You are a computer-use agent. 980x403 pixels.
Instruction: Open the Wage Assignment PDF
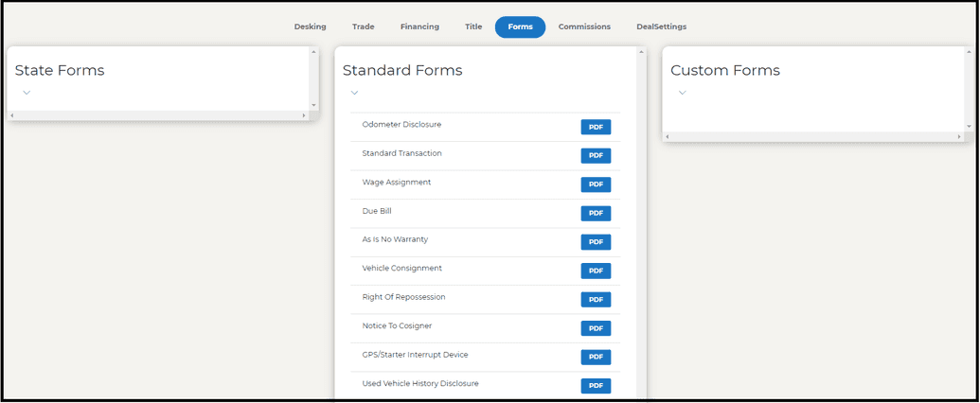[x=596, y=184]
